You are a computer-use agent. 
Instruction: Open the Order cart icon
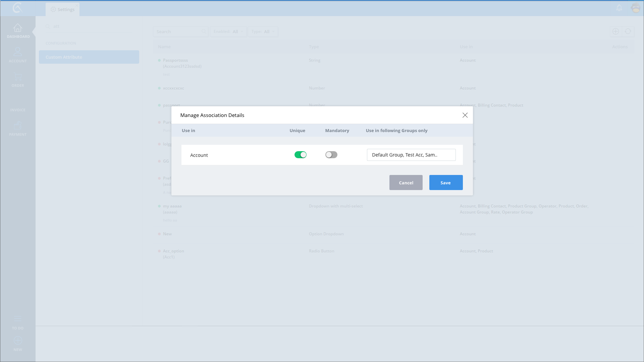[x=18, y=76]
